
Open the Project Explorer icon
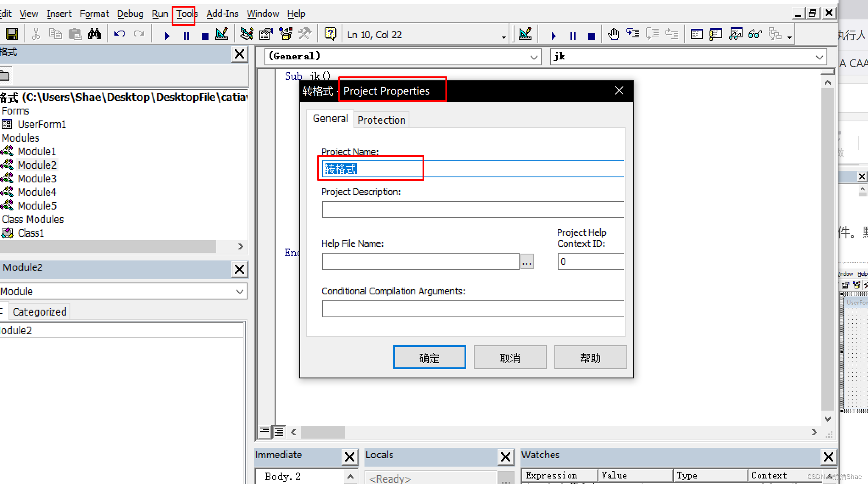(246, 34)
